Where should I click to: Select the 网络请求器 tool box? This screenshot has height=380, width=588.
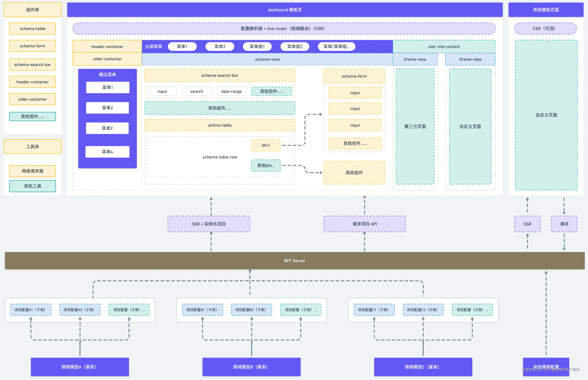[33, 171]
